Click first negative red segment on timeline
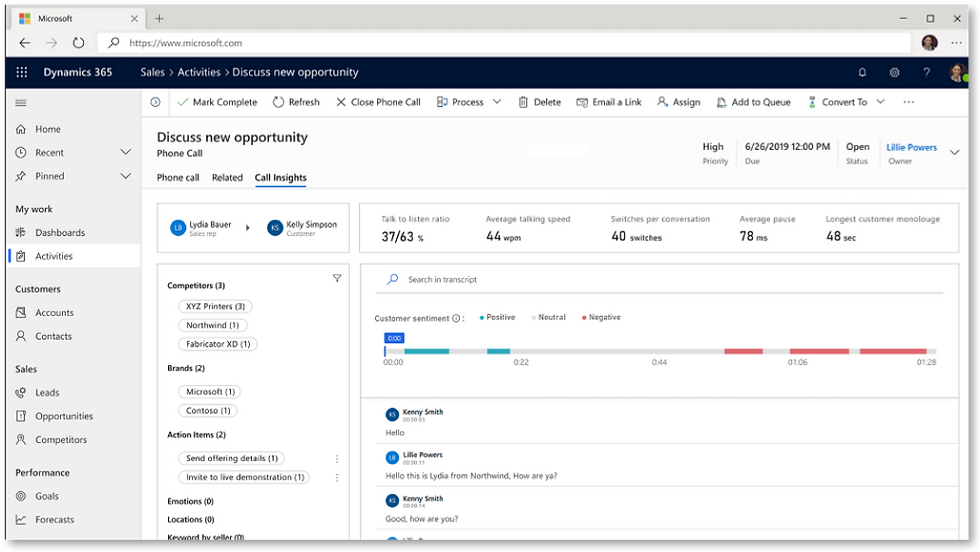The height and width of the screenshot is (552, 980). 743,351
